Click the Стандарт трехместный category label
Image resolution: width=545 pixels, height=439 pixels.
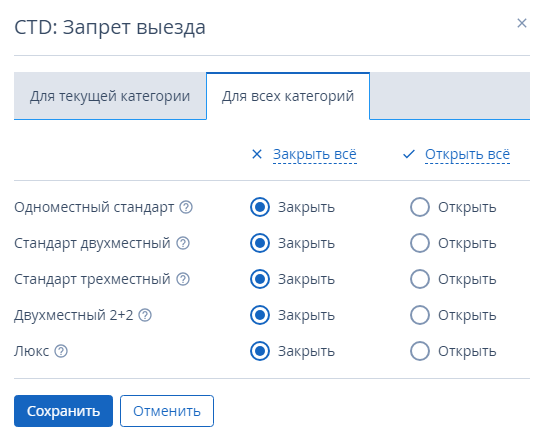tap(92, 279)
